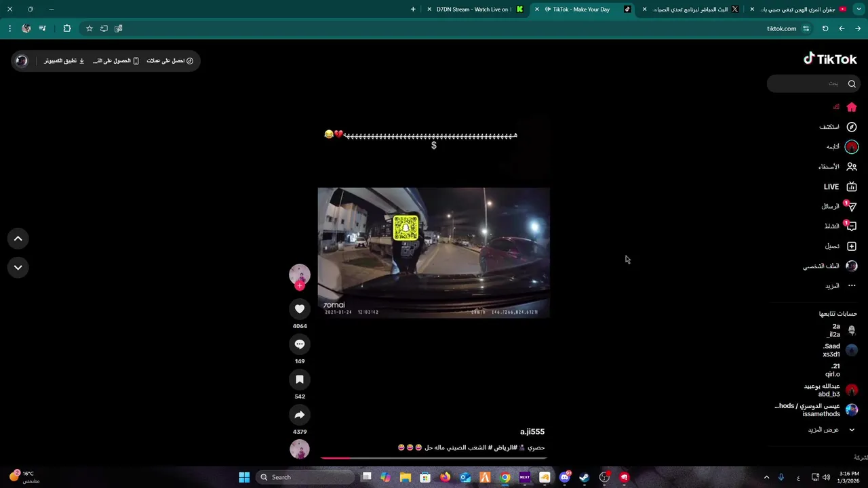Switch to the X live broadcast tab
The width and height of the screenshot is (868, 488).
pos(690,9)
